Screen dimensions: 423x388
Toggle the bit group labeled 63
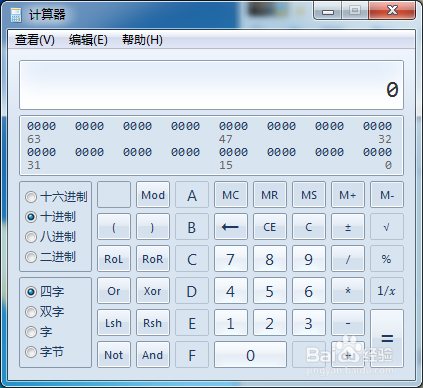(41, 126)
